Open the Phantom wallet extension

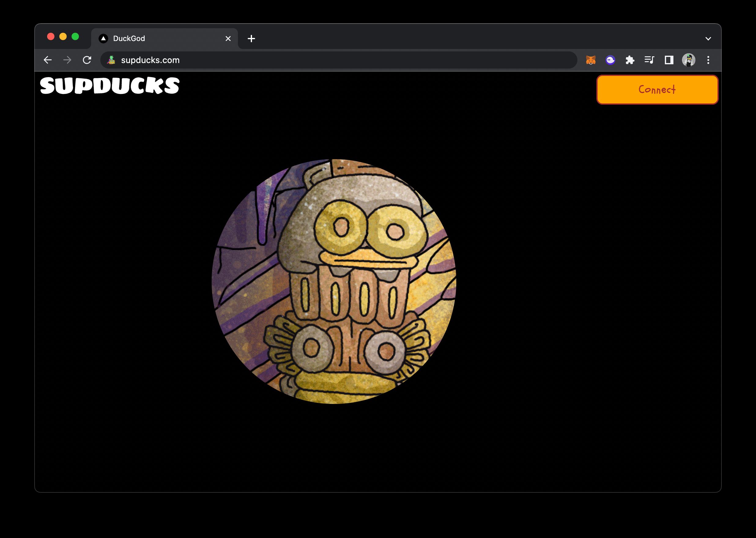point(610,60)
